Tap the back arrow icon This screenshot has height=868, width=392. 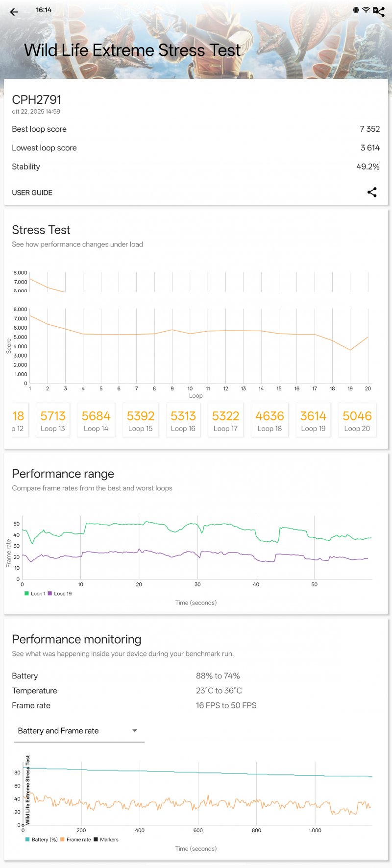pyautogui.click(x=14, y=12)
